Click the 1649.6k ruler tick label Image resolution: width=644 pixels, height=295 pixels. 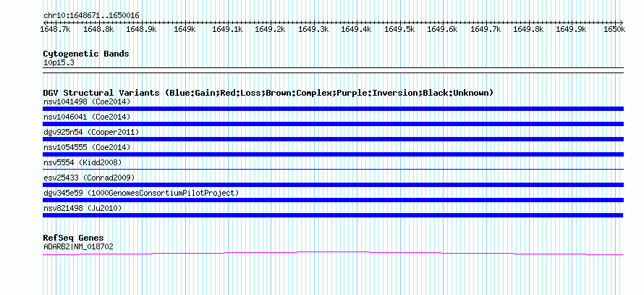point(442,29)
